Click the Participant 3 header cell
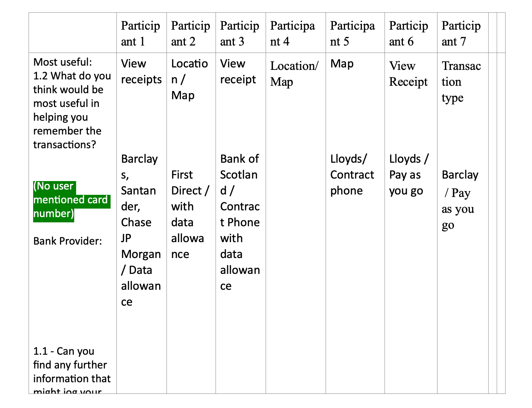532x408 pixels. 241,33
